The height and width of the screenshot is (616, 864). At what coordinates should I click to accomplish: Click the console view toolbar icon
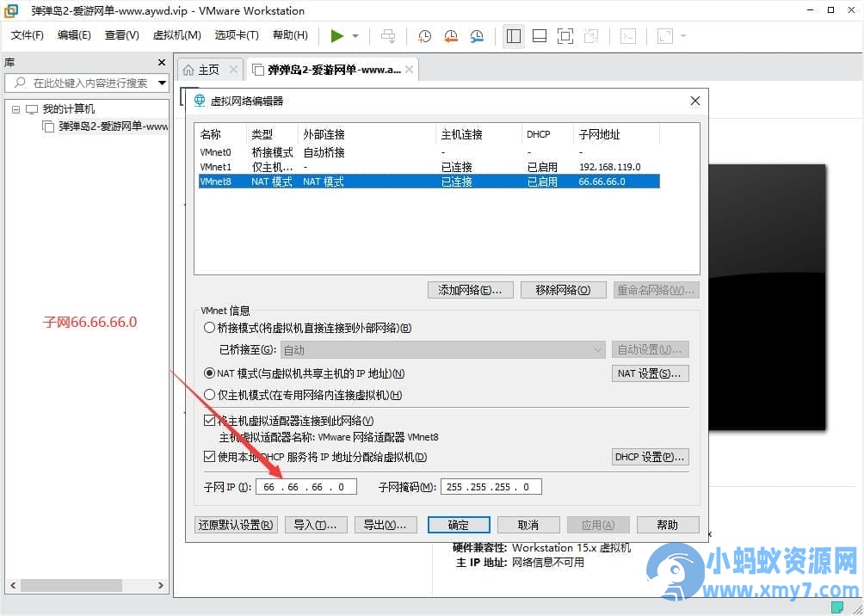(x=628, y=36)
